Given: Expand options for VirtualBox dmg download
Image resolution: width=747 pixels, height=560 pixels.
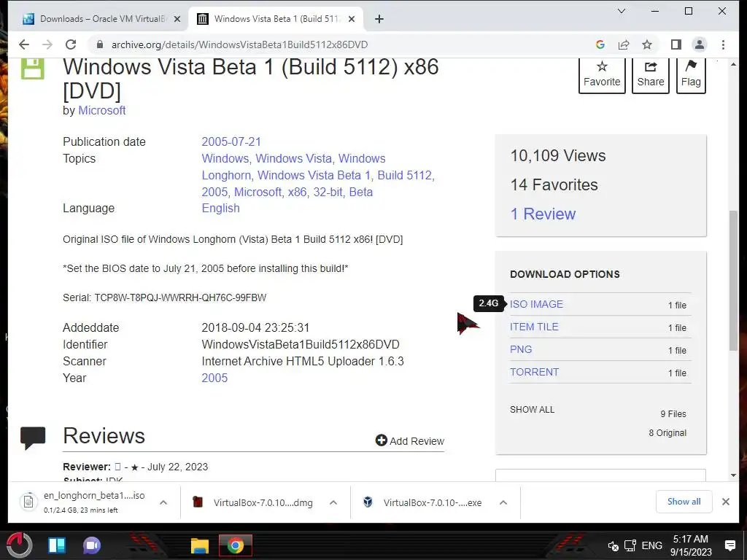Looking at the screenshot, I should (x=333, y=502).
